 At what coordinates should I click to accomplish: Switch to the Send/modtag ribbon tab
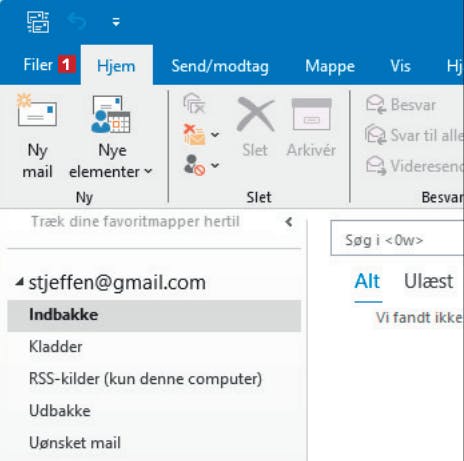coord(220,66)
